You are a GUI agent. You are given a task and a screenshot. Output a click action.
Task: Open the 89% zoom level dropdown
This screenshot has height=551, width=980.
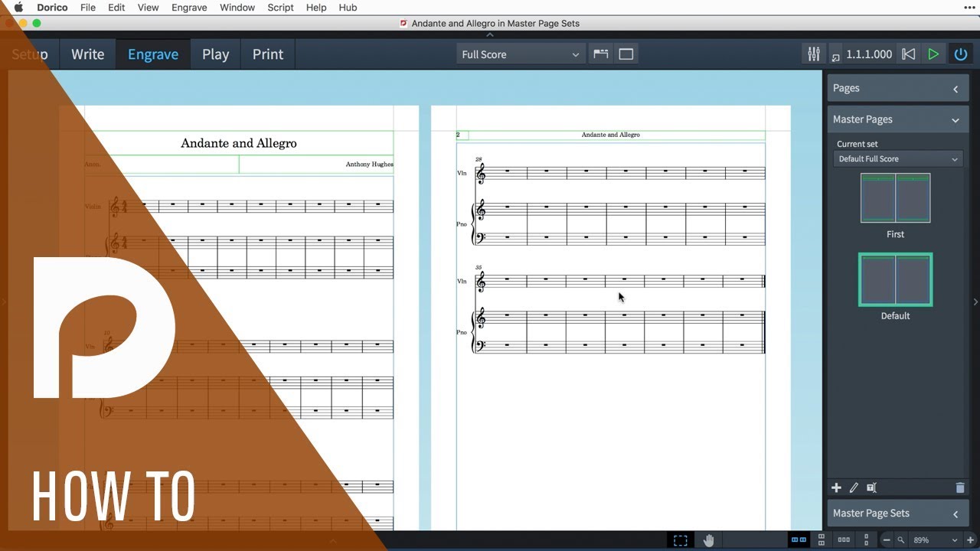point(936,540)
